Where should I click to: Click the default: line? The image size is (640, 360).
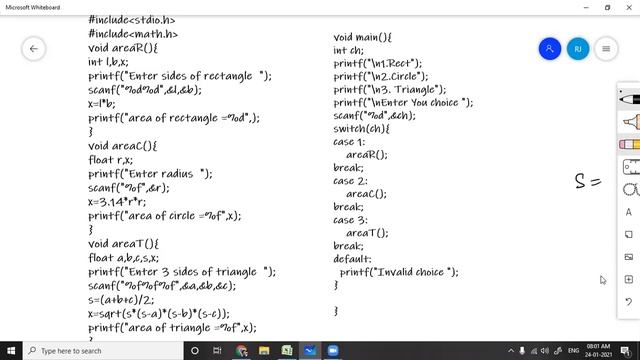click(x=352, y=259)
